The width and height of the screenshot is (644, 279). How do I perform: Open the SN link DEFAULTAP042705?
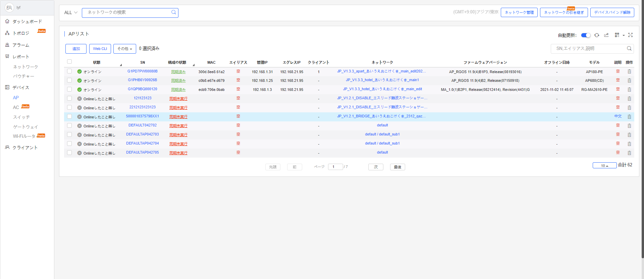143,152
